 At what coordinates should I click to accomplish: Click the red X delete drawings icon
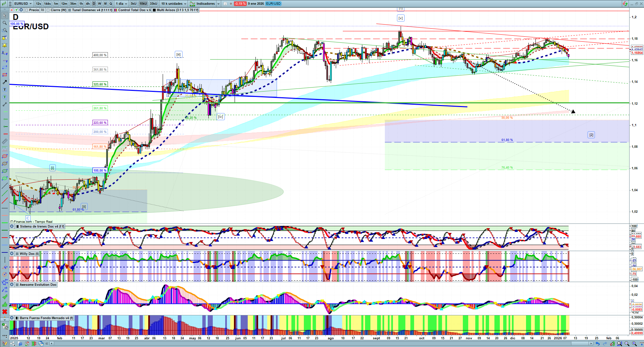(x=5, y=312)
